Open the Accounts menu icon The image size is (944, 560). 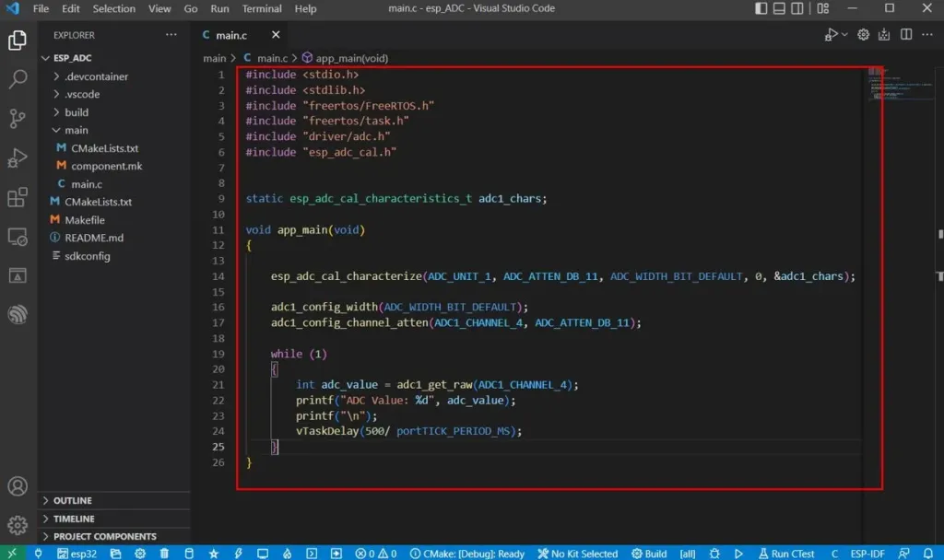(x=18, y=486)
